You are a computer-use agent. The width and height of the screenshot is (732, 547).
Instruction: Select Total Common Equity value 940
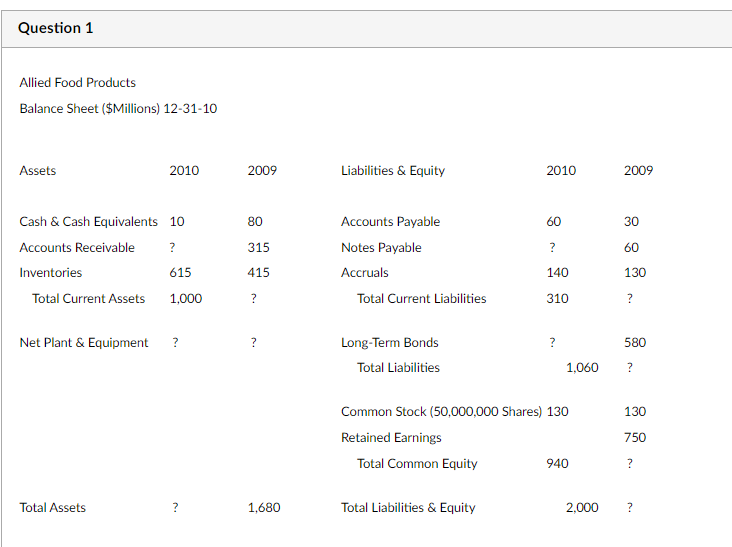coord(557,463)
